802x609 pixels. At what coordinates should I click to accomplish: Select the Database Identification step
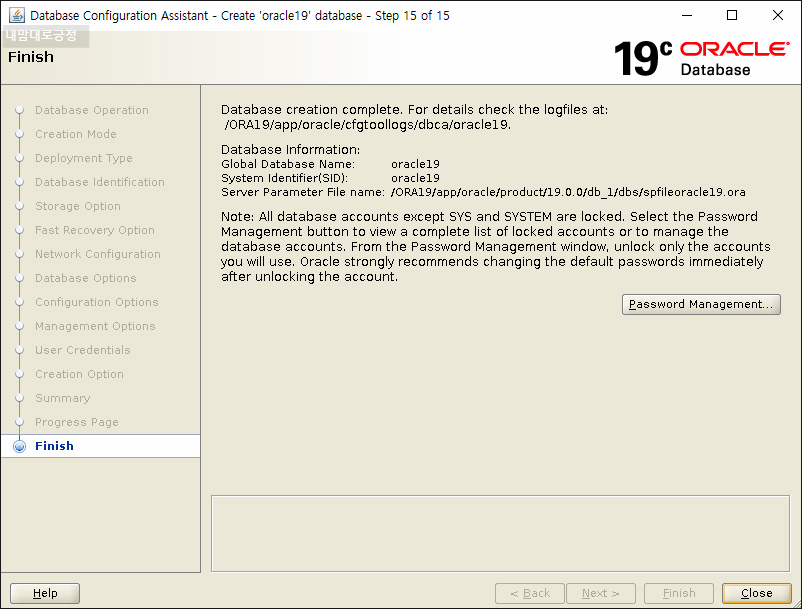click(x=100, y=182)
